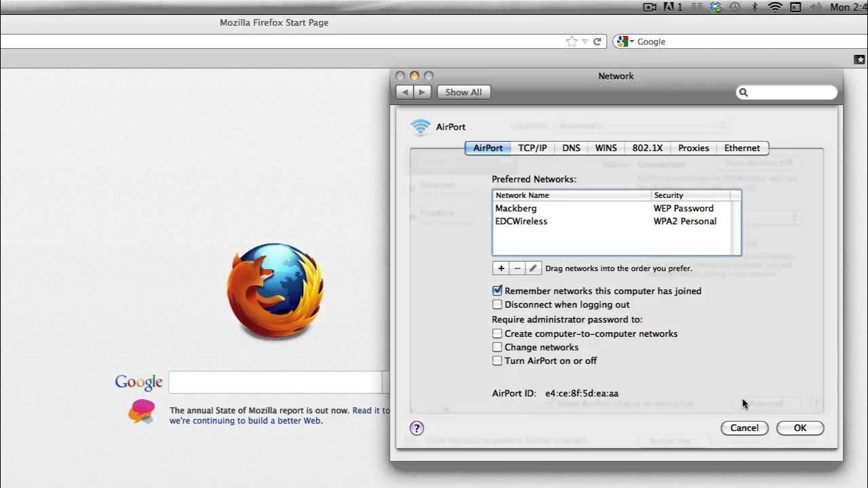Switch to the Ethernet tab

point(742,148)
